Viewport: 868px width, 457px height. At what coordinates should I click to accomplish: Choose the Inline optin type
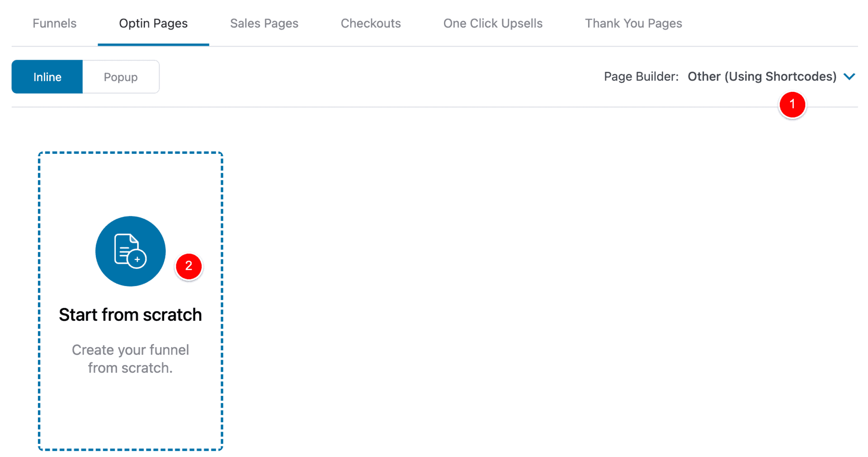click(47, 77)
